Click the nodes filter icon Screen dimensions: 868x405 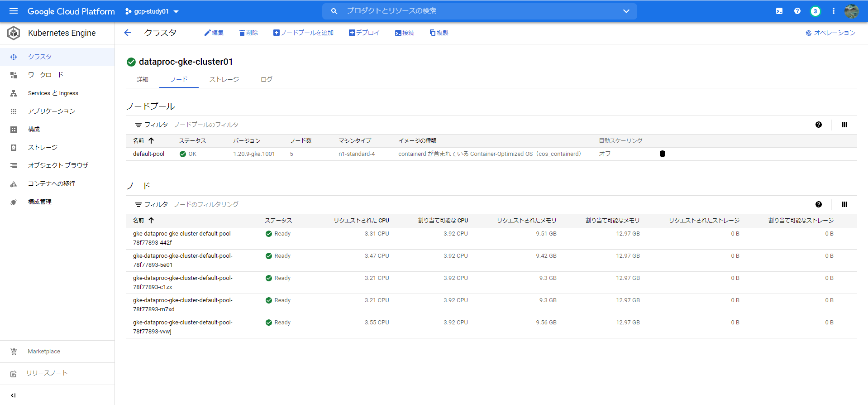click(138, 205)
